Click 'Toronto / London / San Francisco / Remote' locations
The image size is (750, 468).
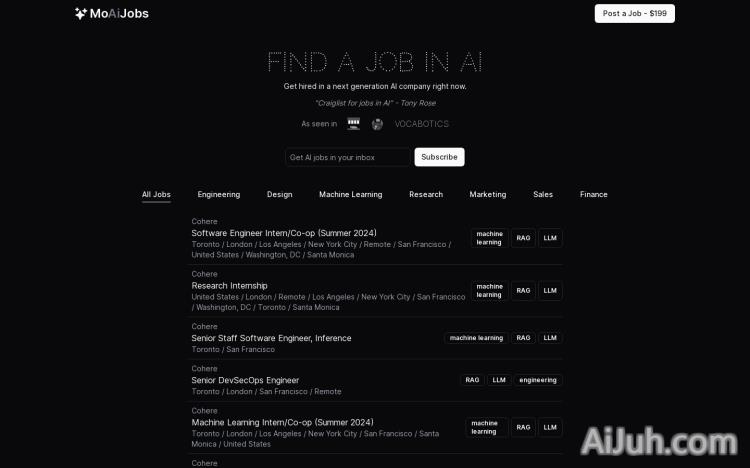(266, 391)
